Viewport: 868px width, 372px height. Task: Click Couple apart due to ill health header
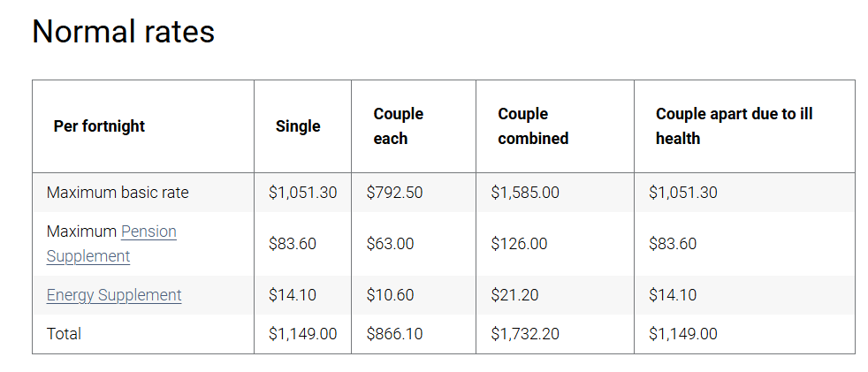[x=734, y=126]
